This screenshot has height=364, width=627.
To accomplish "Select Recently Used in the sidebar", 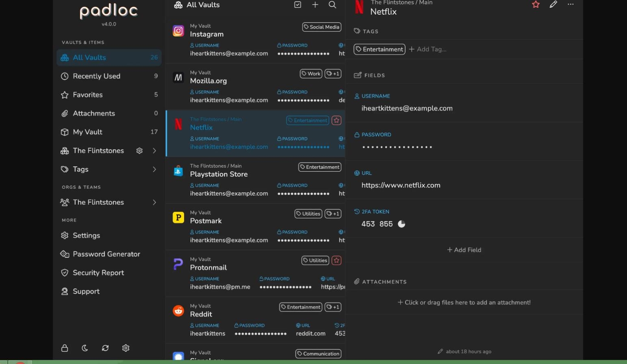I will tap(96, 76).
